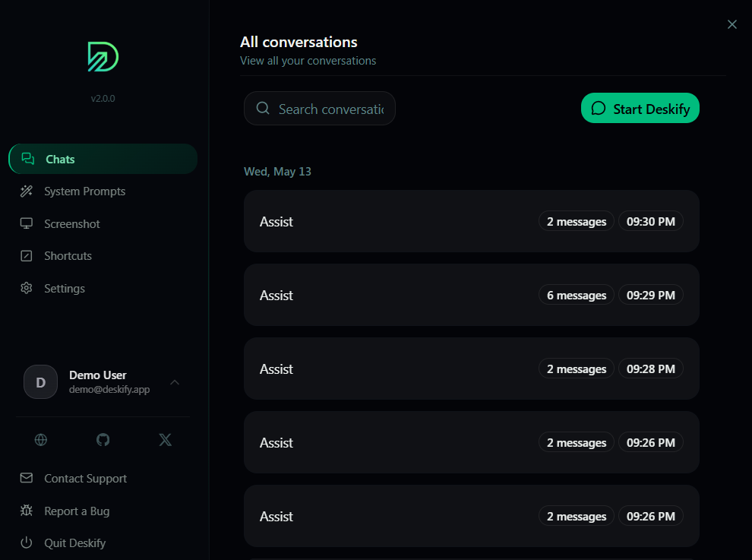Open the X (Twitter) icon link
Image resolution: width=752 pixels, height=560 pixels.
point(165,439)
